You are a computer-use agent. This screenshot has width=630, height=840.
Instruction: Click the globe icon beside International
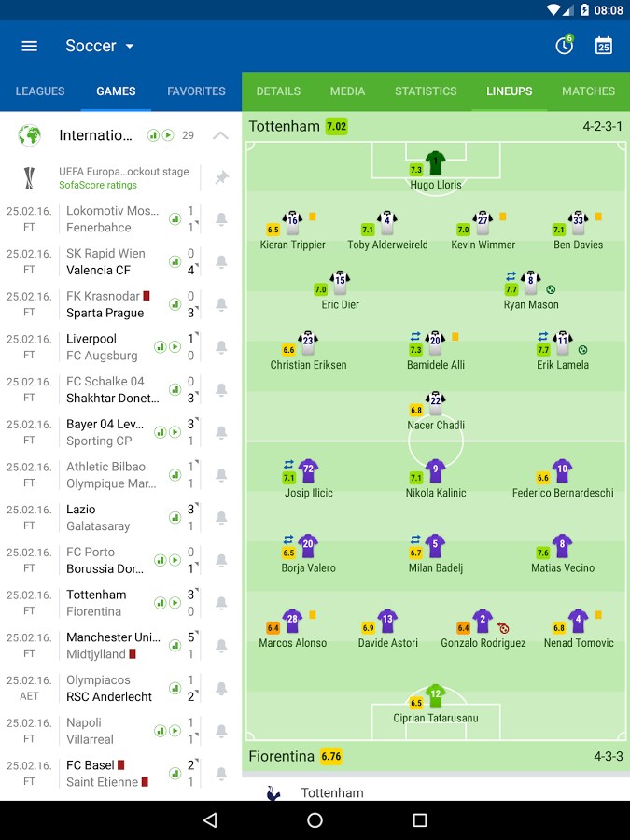click(x=28, y=135)
